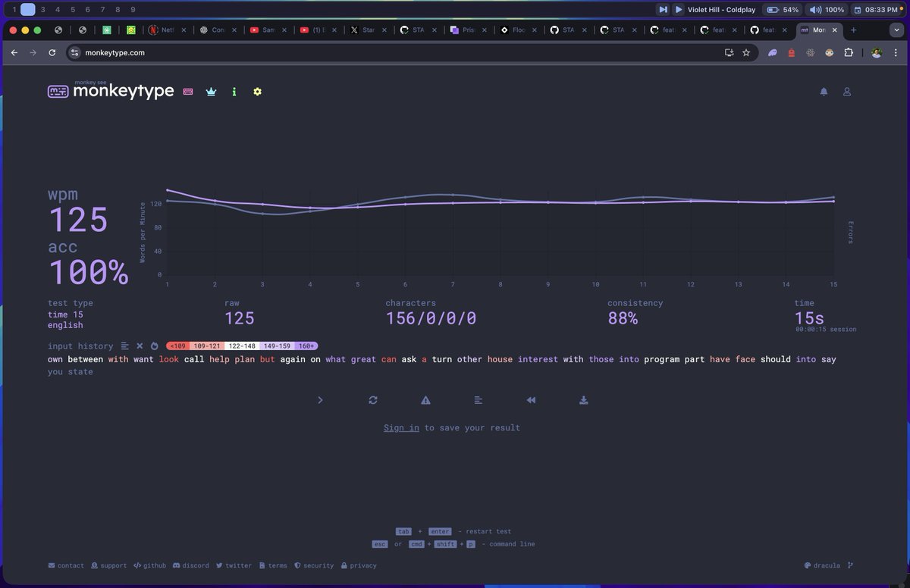Click the 08:33 PM clock

[x=878, y=9]
